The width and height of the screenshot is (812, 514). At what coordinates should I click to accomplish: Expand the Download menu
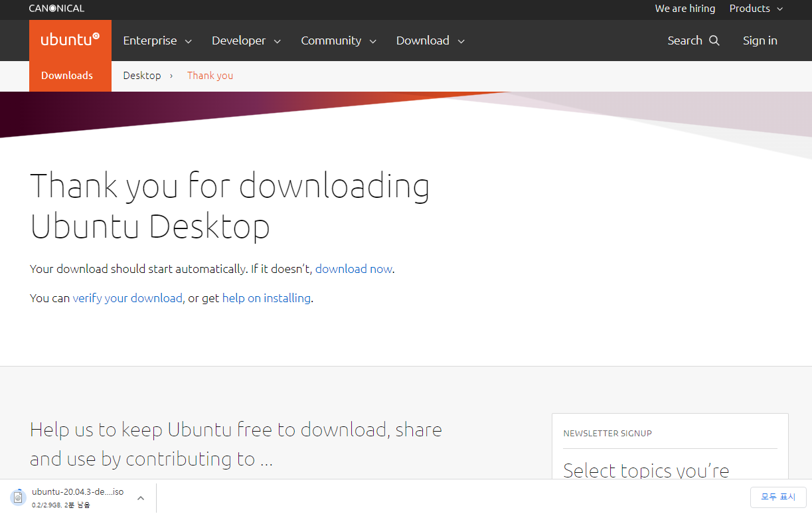pos(430,41)
